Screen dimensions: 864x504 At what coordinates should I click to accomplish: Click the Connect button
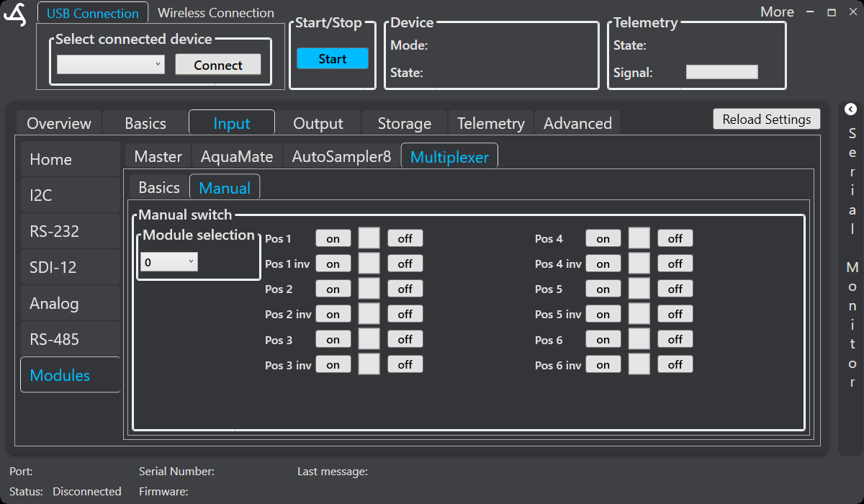tap(218, 65)
